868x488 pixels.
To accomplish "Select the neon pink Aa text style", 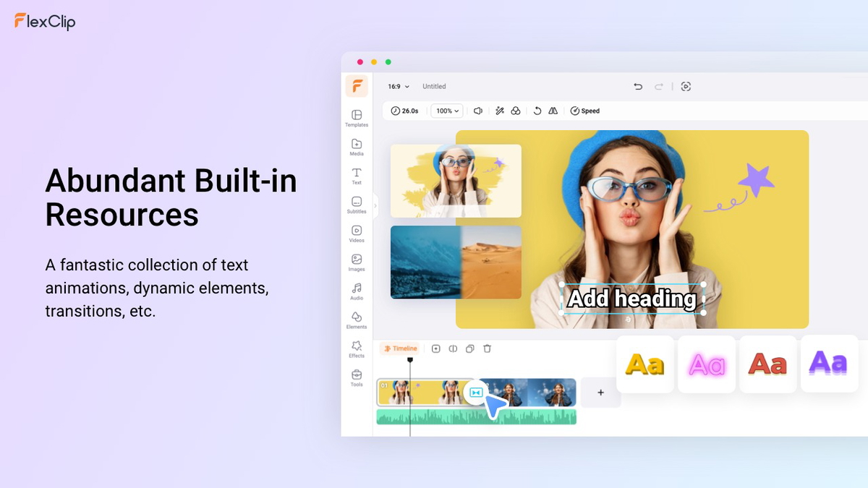I will click(x=707, y=364).
